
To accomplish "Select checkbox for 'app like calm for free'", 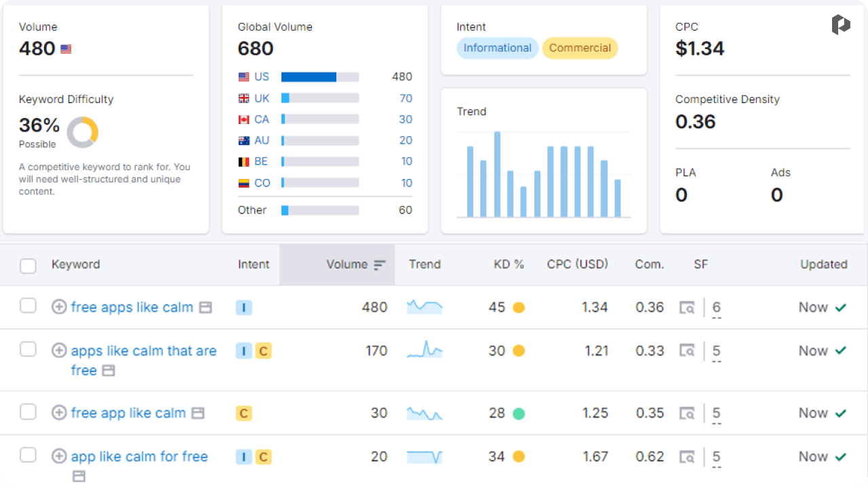I will 28,455.
